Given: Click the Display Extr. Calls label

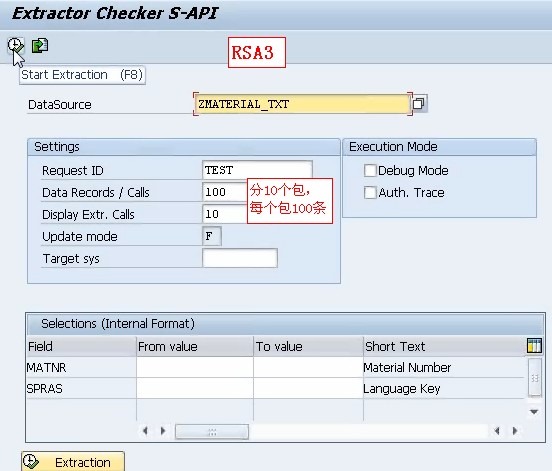Looking at the screenshot, I should (88, 215).
